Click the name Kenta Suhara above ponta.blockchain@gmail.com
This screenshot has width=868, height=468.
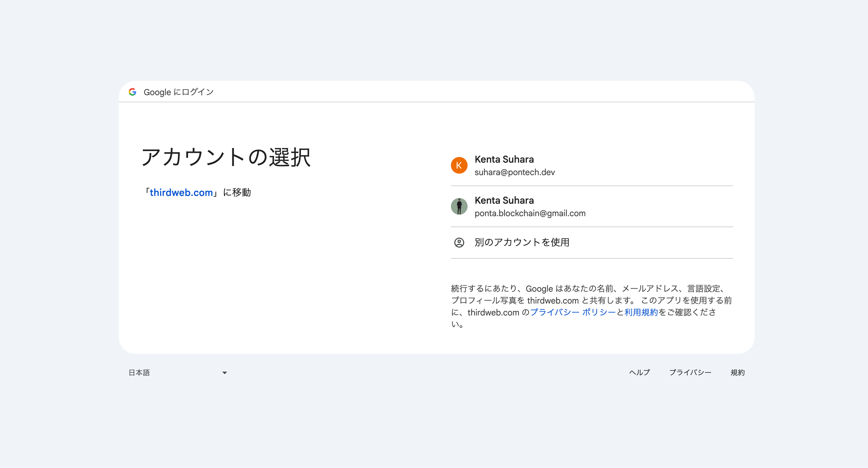[x=504, y=200]
